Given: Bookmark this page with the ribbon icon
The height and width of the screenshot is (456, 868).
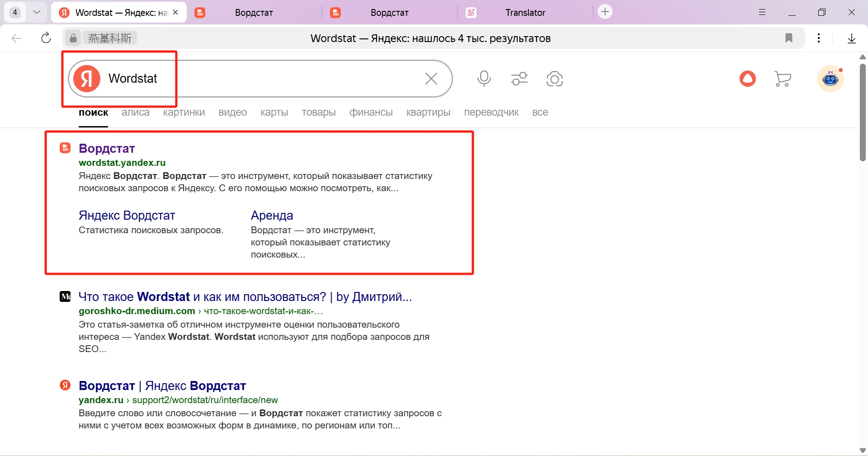Looking at the screenshot, I should [789, 38].
